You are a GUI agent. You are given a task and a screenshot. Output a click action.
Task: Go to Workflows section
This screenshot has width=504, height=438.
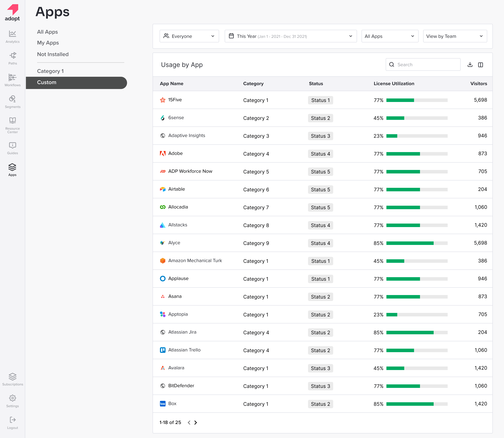point(12,80)
